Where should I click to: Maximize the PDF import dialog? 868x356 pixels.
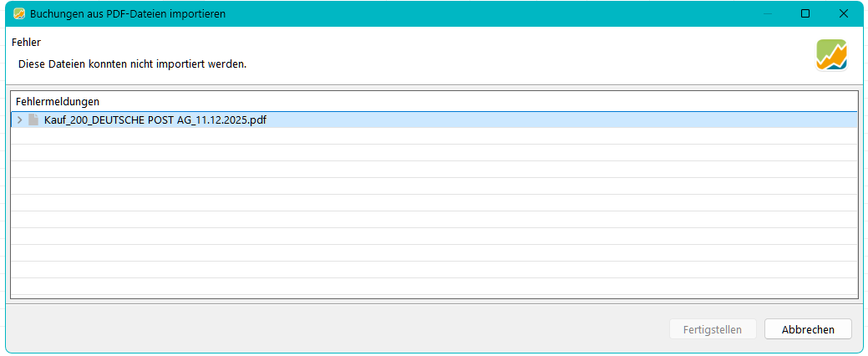(x=805, y=14)
